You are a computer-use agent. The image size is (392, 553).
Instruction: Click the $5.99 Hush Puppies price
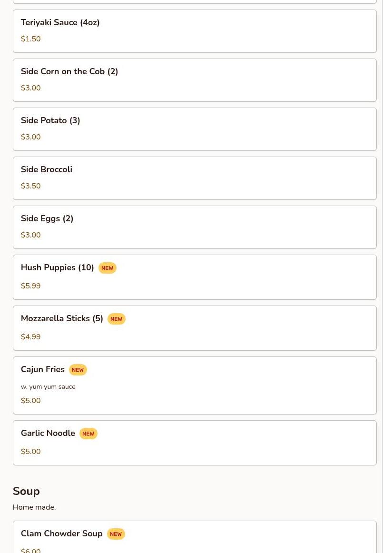point(31,286)
